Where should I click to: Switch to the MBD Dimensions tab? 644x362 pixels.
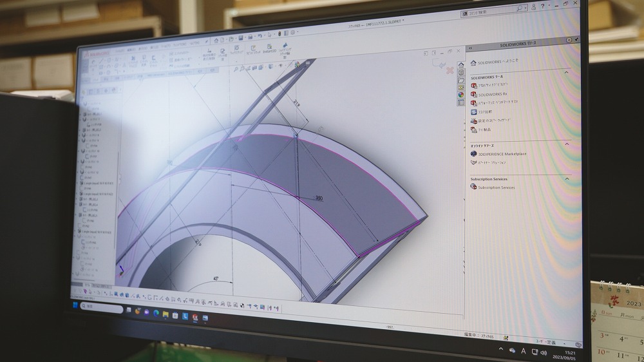155,74
